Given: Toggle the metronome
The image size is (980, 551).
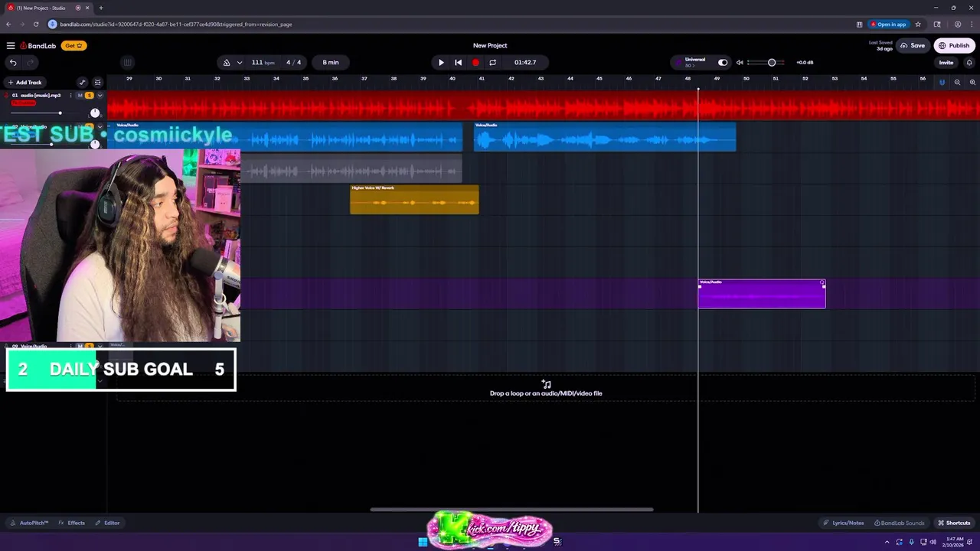Looking at the screenshot, I should pos(226,63).
